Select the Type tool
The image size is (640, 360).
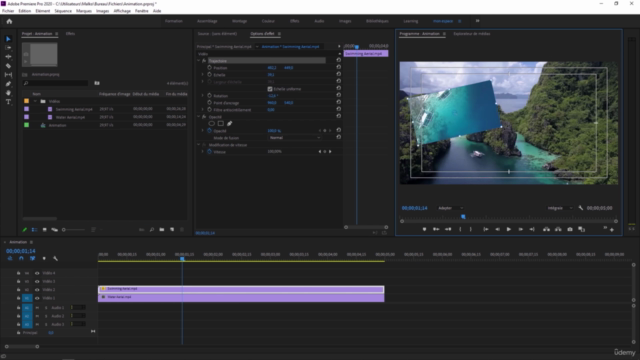point(8,102)
